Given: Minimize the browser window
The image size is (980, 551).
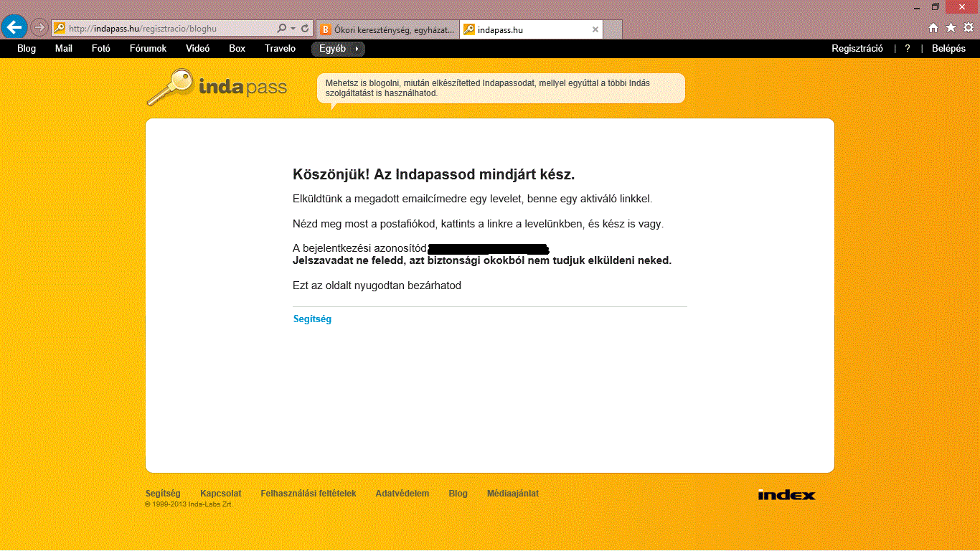Looking at the screenshot, I should pyautogui.click(x=917, y=6).
